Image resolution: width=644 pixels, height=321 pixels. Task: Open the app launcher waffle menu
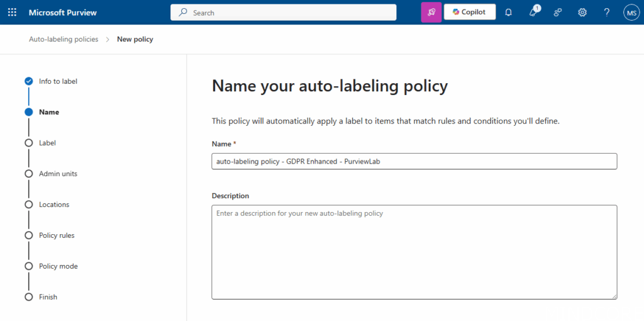click(x=12, y=13)
